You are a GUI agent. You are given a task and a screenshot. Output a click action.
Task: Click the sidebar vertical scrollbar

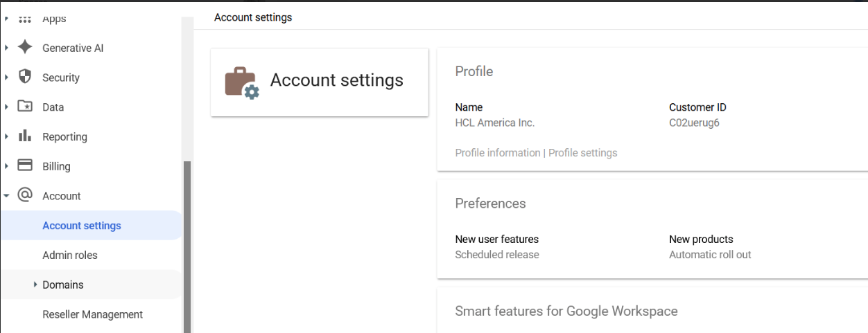[x=186, y=242]
